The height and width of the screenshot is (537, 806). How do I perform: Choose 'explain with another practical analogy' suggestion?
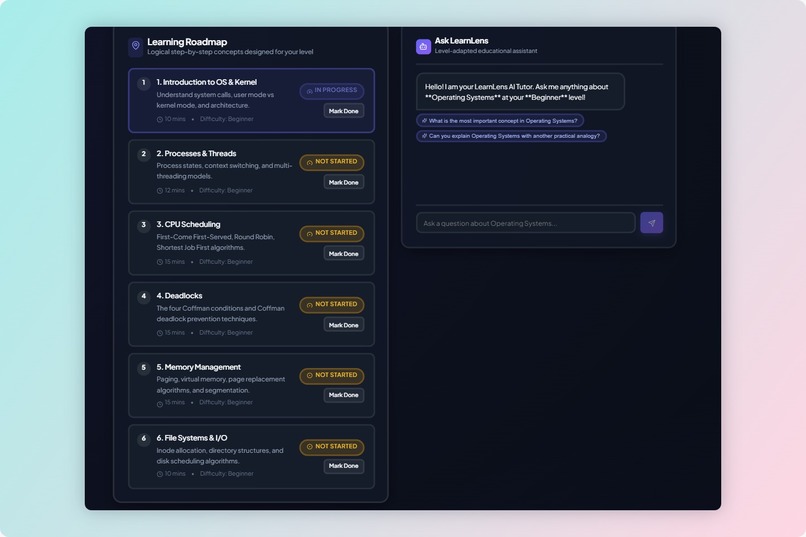[511, 136]
